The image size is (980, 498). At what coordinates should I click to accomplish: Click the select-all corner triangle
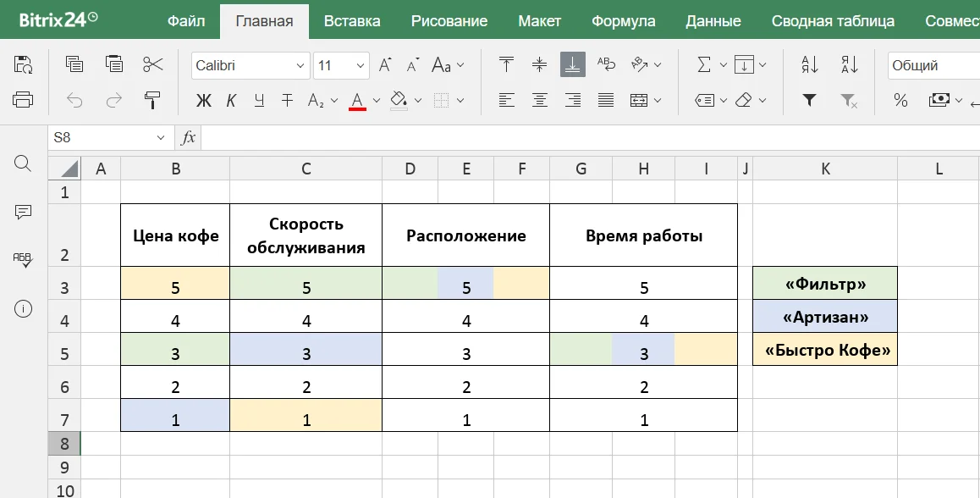(64, 169)
